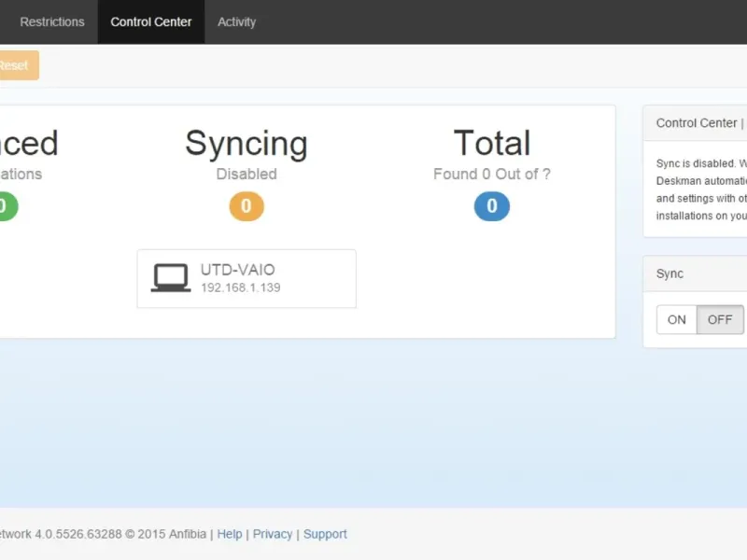This screenshot has width=747, height=560.
Task: Click the Sync panel header
Action: (695, 273)
